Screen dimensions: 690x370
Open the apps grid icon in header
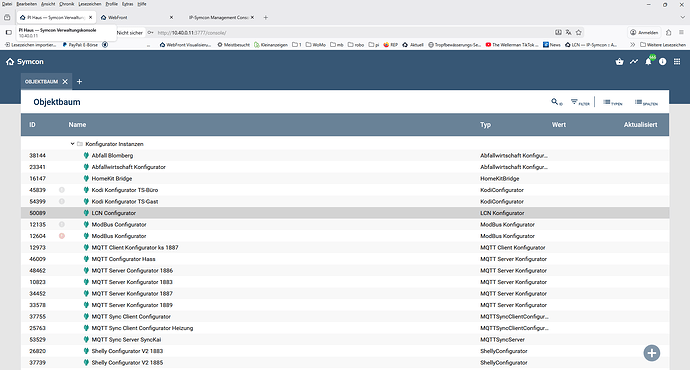(677, 62)
